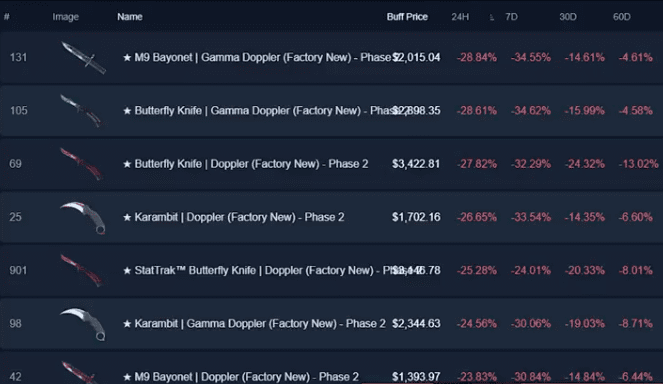663x384 pixels.
Task: Click red Butterfly Knife Doppler image, row 69
Action: click(81, 164)
